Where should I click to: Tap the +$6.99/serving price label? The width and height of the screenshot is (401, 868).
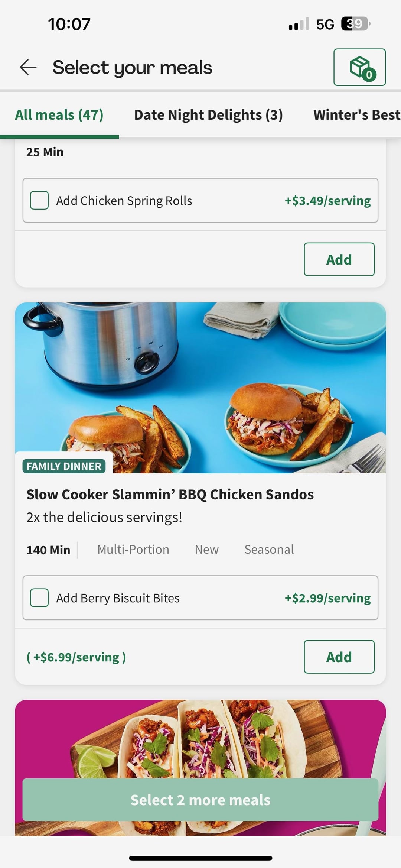[76, 657]
